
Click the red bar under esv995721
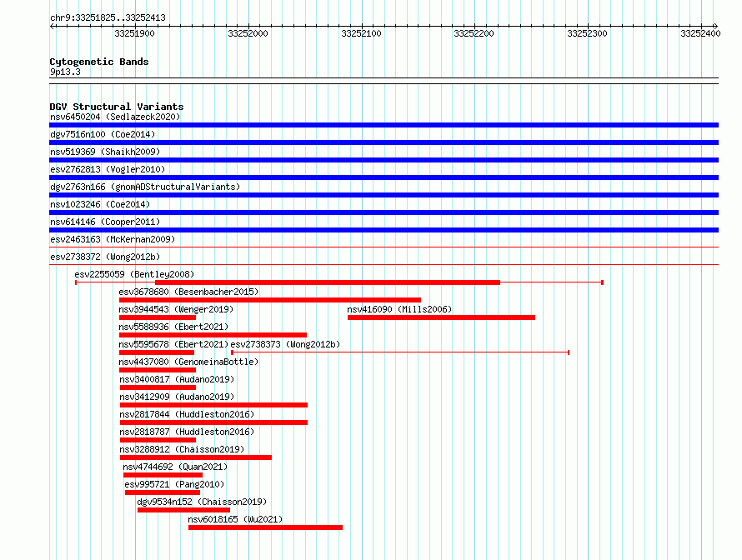[x=163, y=492]
